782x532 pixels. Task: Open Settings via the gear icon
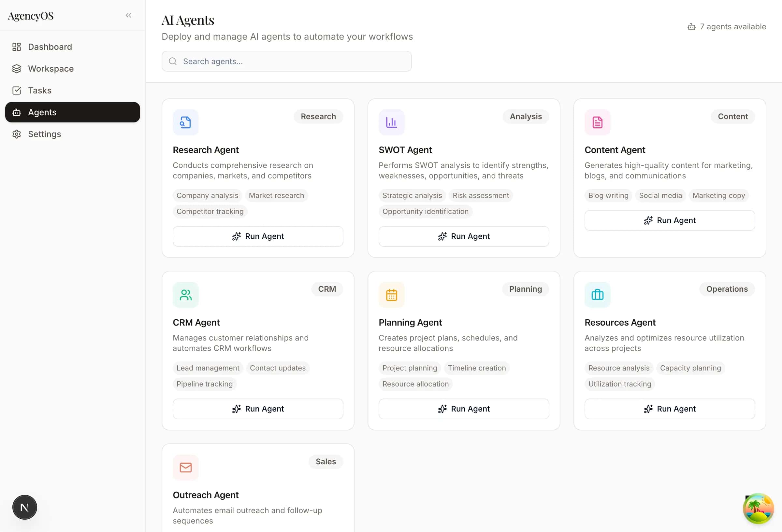[x=17, y=134]
